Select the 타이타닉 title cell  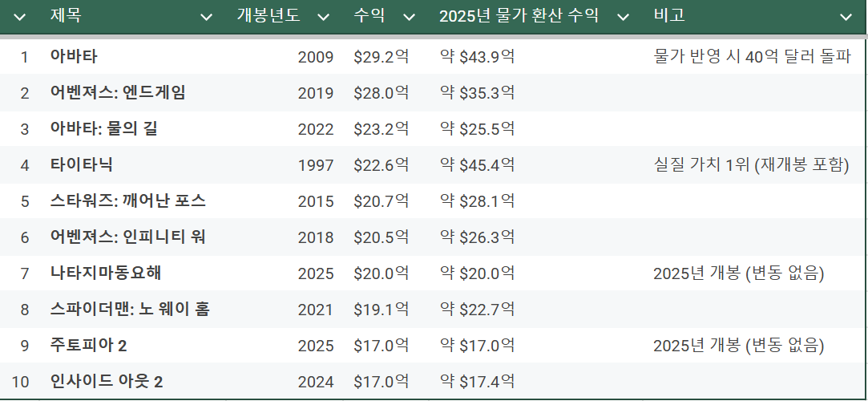pyautogui.click(x=81, y=164)
